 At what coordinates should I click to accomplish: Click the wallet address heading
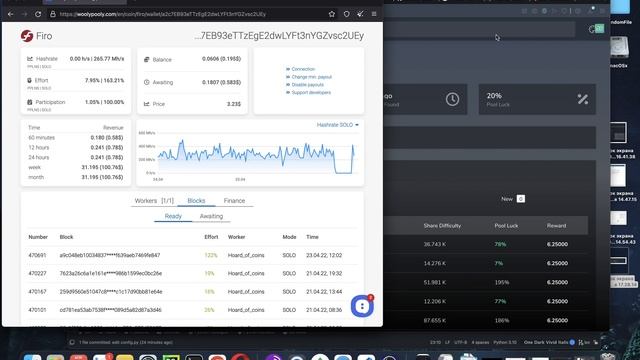[x=279, y=36]
